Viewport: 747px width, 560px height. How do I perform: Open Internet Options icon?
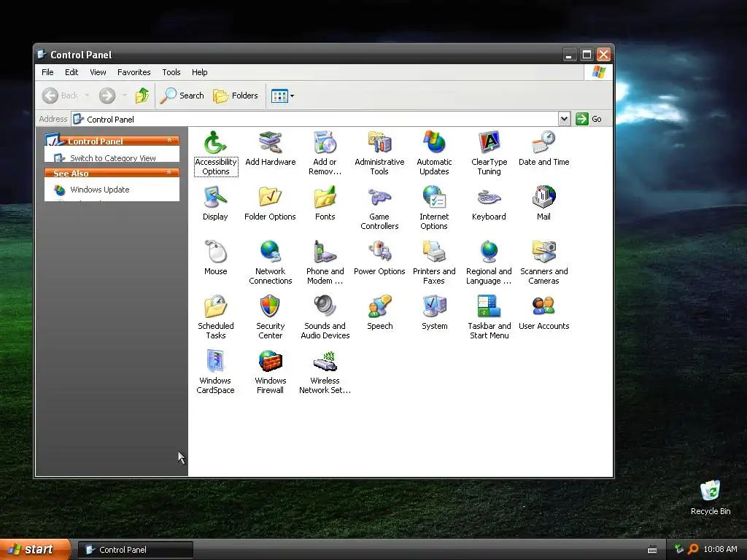pyautogui.click(x=434, y=197)
